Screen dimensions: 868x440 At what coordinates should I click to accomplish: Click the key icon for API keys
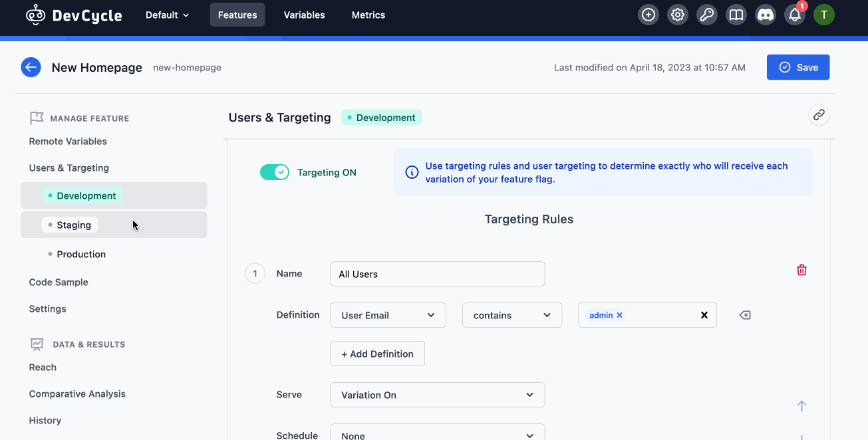(706, 14)
